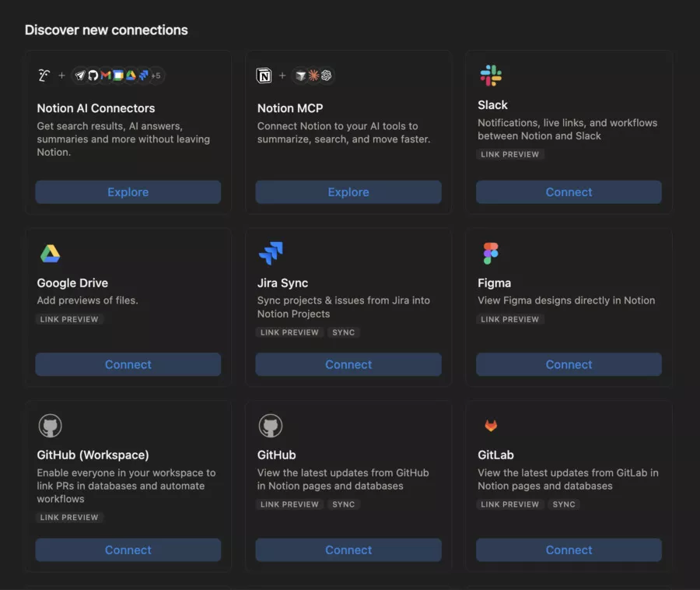Image resolution: width=700 pixels, height=590 pixels.
Task: Click the +5 badge on Notion AI Connectors
Action: point(156,76)
